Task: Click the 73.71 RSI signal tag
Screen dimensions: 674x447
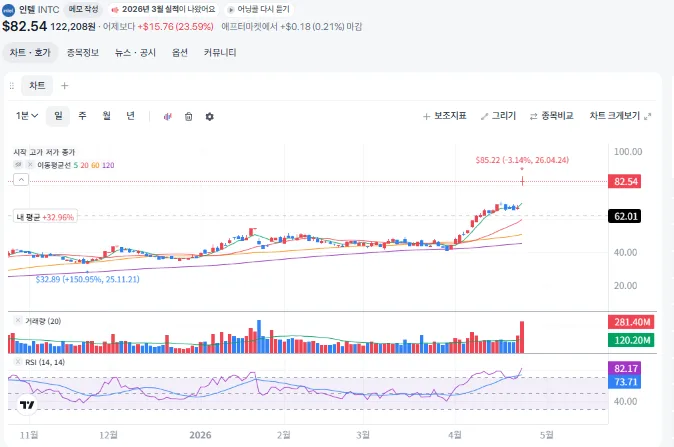Action: tap(624, 382)
